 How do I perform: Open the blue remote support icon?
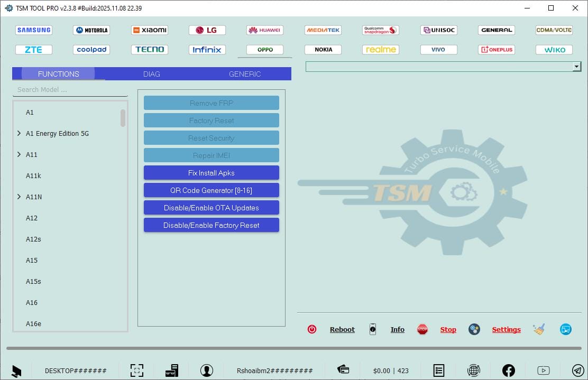coord(565,329)
